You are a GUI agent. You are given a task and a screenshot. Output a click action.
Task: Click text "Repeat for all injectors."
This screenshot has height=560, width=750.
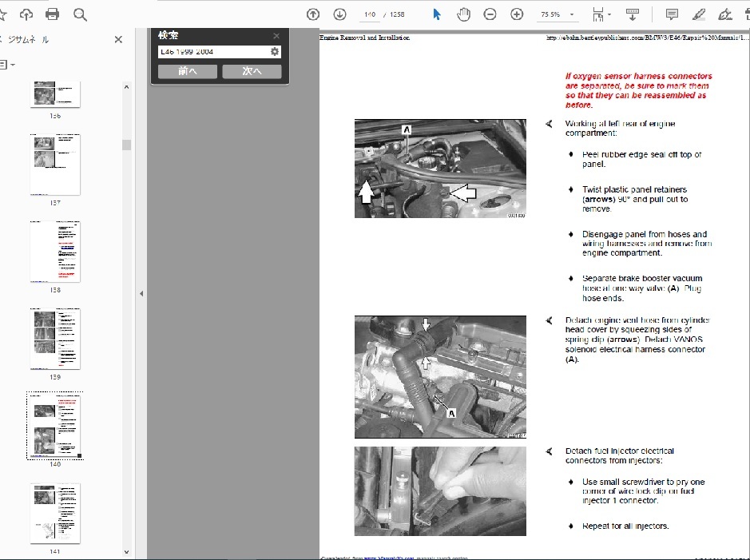click(625, 526)
